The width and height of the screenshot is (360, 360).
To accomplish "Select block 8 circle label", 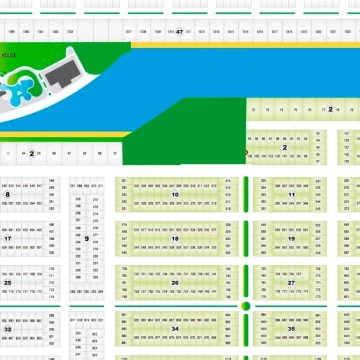I will [7, 195].
